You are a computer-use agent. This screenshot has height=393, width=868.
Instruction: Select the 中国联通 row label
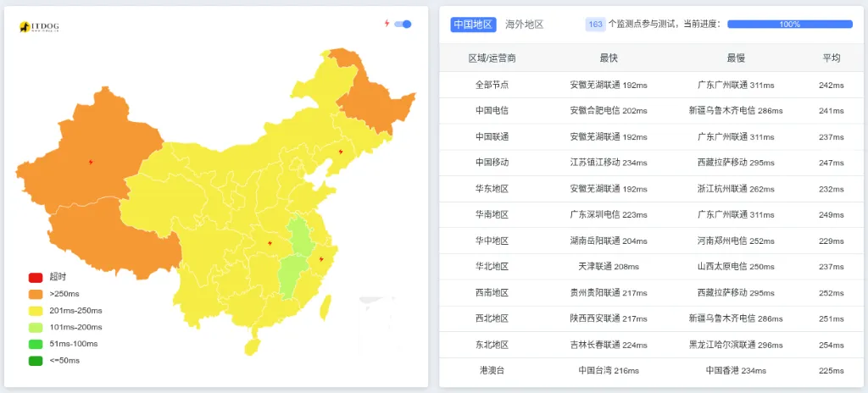[x=492, y=136]
